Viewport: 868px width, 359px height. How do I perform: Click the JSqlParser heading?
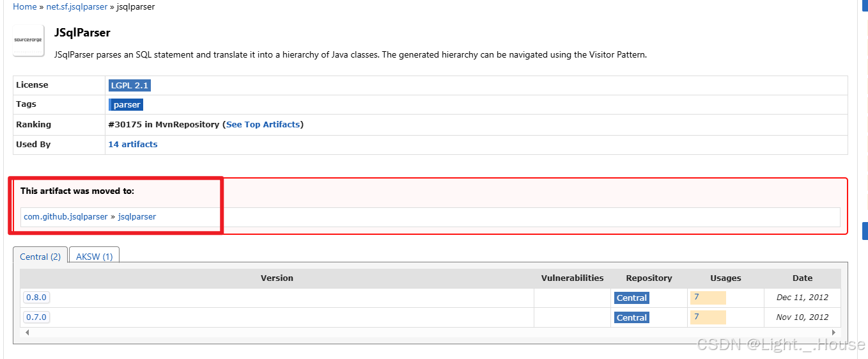coord(82,33)
